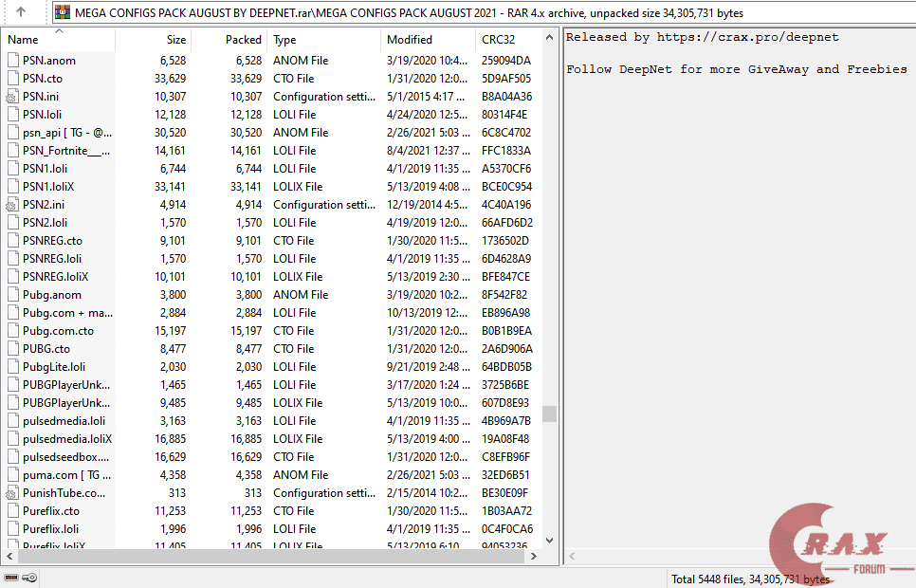Viewport: 916px width, 588px height.
Task: Click the file list scrollbar up arrow
Action: (548, 35)
